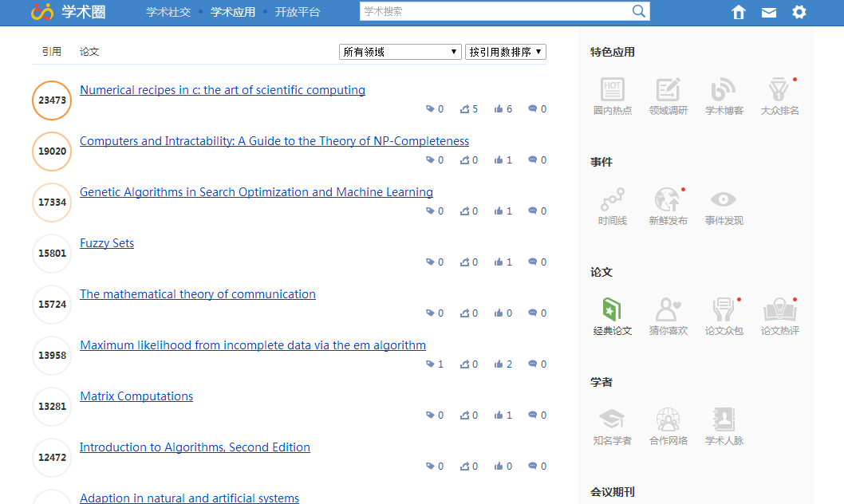
Task: Open 开放平台 menu item
Action: (x=297, y=12)
